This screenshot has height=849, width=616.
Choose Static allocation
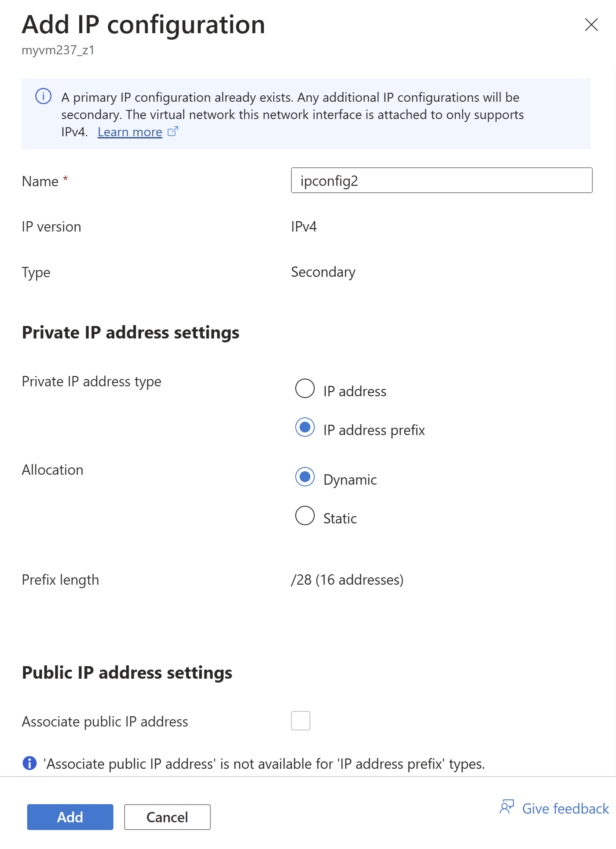coord(305,516)
